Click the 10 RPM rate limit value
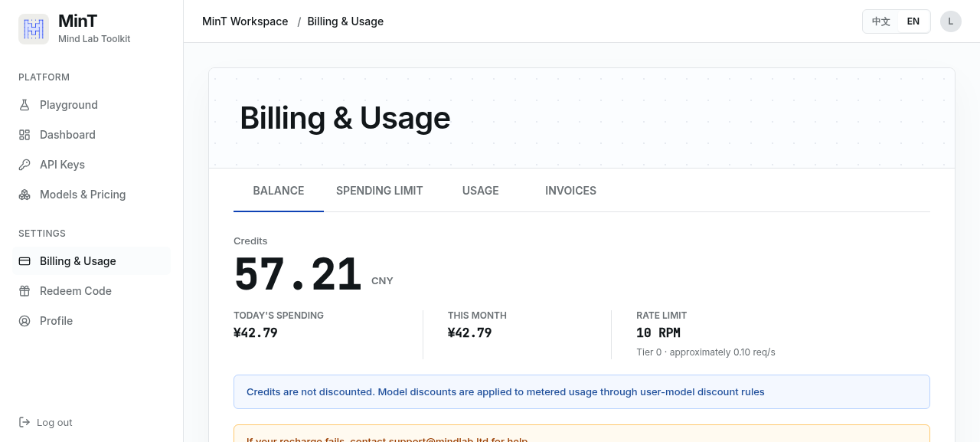 (x=658, y=333)
